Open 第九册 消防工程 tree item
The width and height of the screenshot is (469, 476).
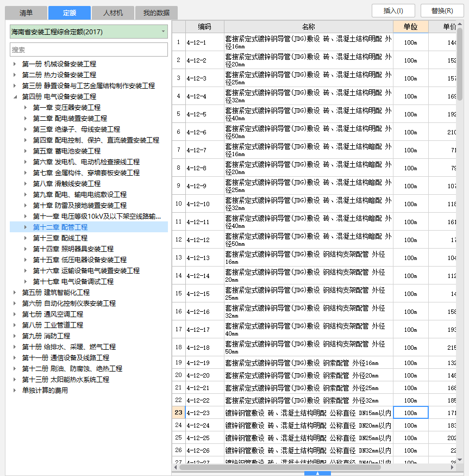pyautogui.click(x=46, y=336)
